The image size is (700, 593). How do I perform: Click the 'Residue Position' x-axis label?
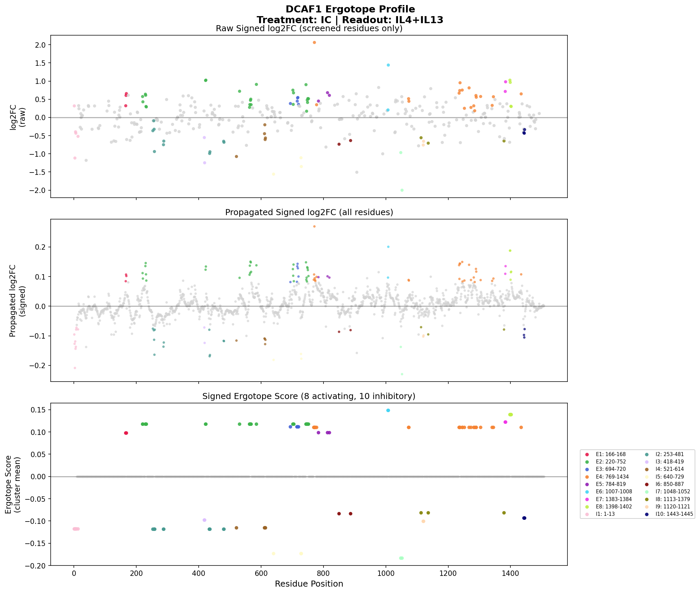tap(309, 584)
